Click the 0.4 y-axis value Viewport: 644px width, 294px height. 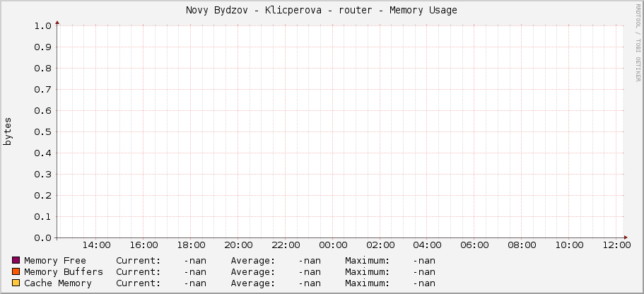click(x=42, y=153)
